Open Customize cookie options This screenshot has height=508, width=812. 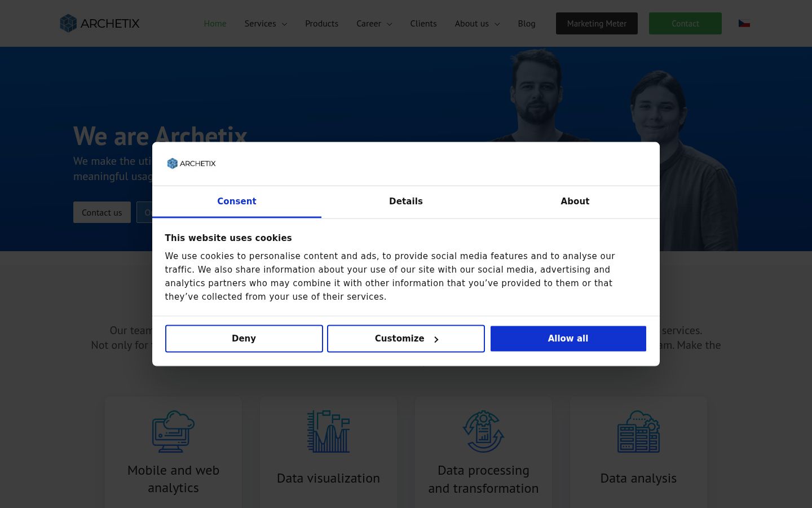click(x=406, y=339)
